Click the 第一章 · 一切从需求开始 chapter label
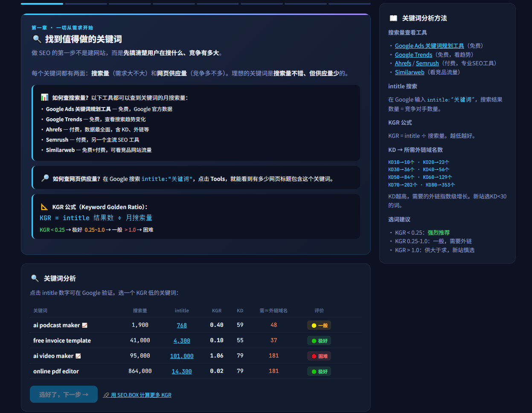The width and height of the screenshot is (532, 413). point(62,28)
